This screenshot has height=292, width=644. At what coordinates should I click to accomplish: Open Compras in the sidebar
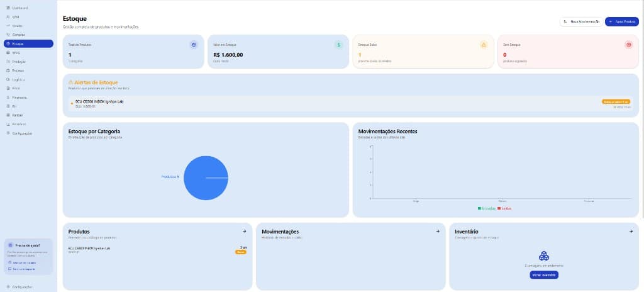pos(18,34)
